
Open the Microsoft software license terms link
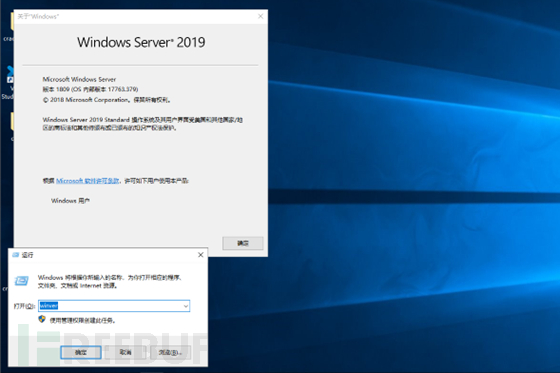pyautogui.click(x=88, y=181)
